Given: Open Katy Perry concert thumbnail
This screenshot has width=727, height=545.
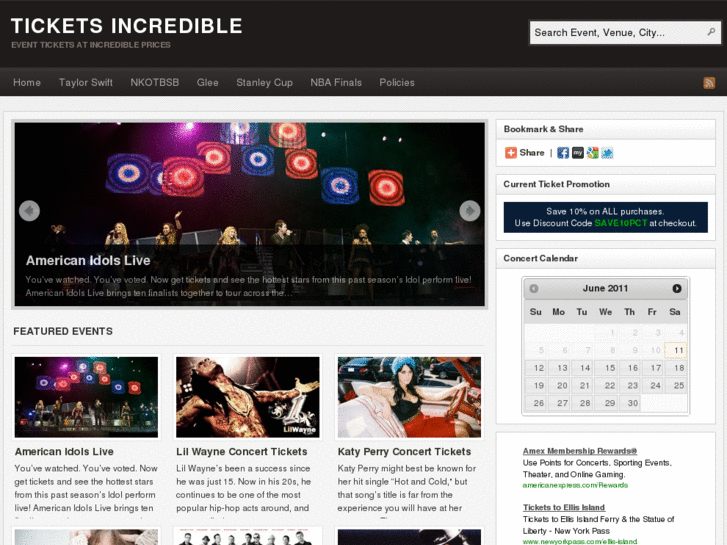Looking at the screenshot, I should pos(409,397).
